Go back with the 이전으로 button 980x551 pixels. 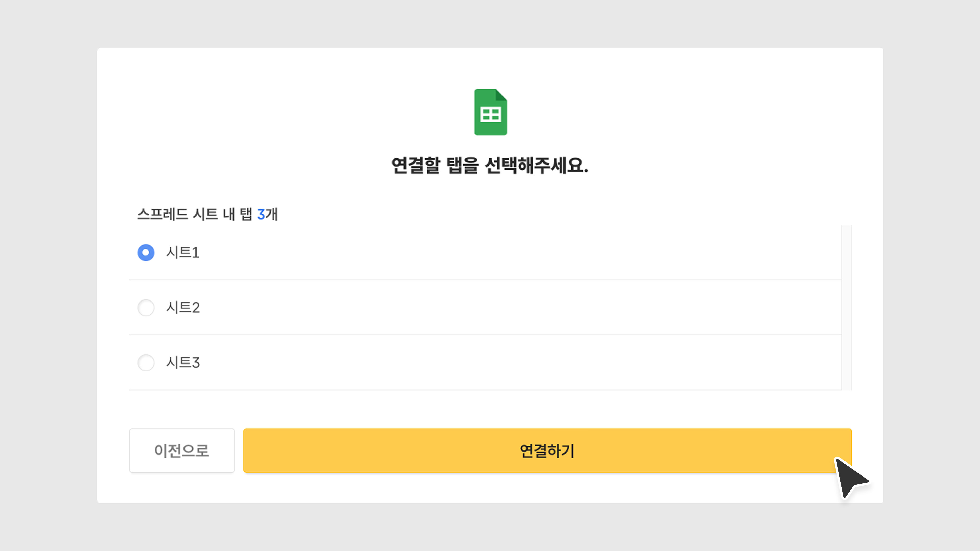181,450
